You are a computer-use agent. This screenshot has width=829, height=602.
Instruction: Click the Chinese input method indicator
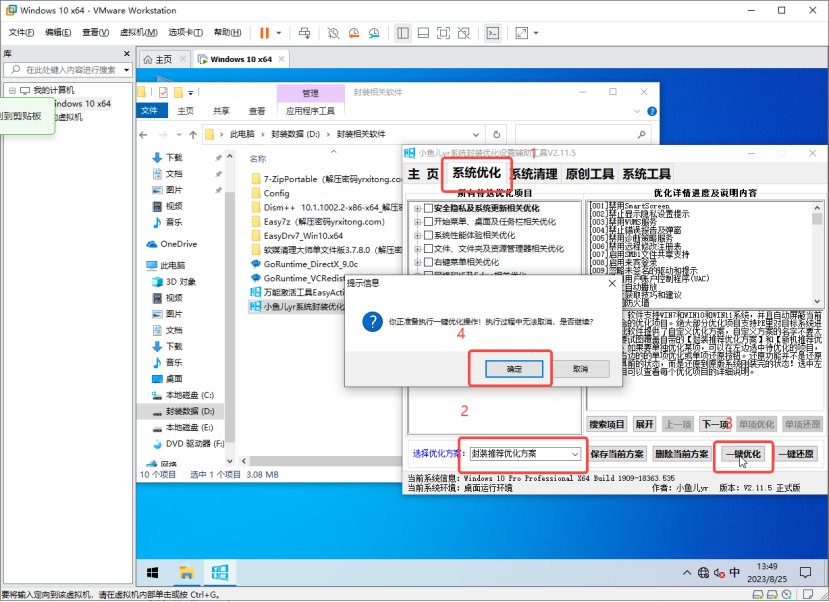pos(734,572)
